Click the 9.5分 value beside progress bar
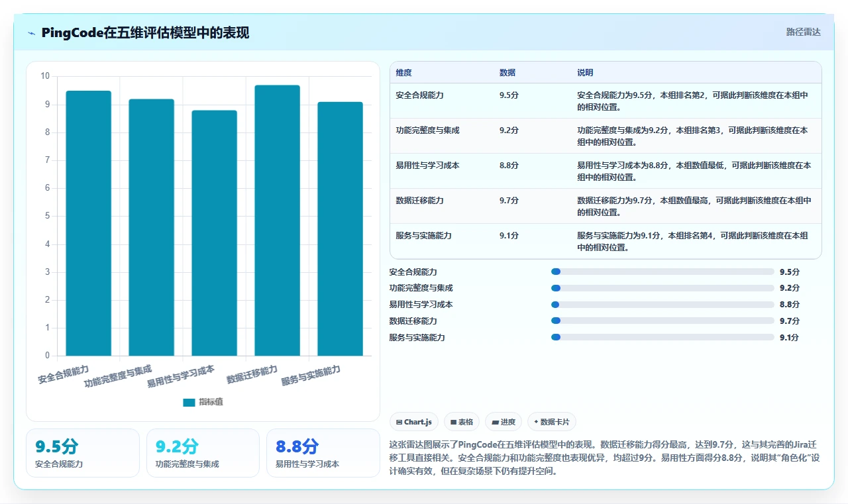 (790, 272)
